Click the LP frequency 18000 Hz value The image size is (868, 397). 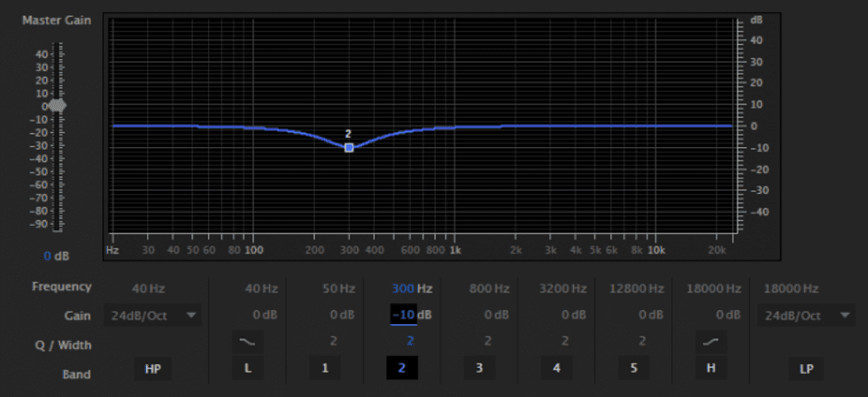point(791,289)
